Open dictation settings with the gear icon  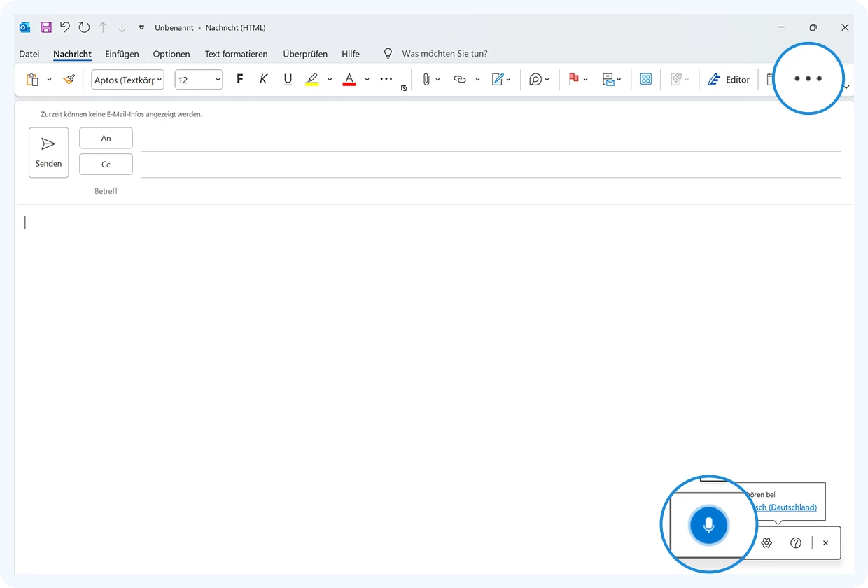766,542
